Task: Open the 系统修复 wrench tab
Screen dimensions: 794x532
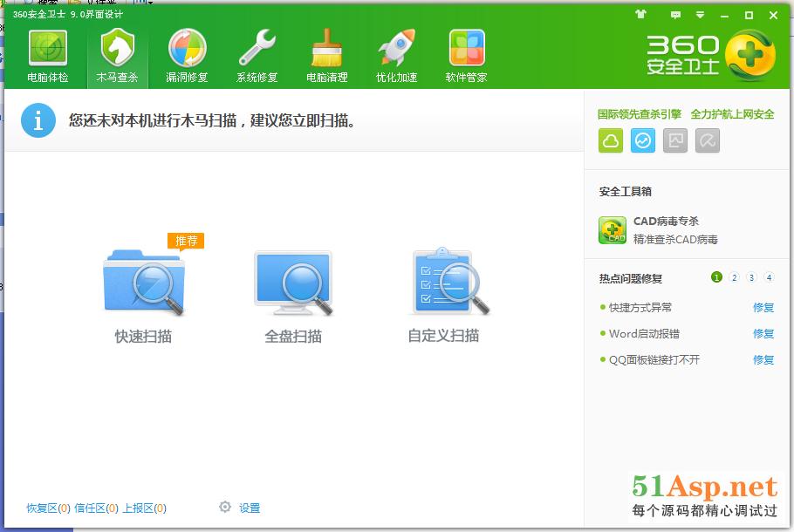Action: 257,57
